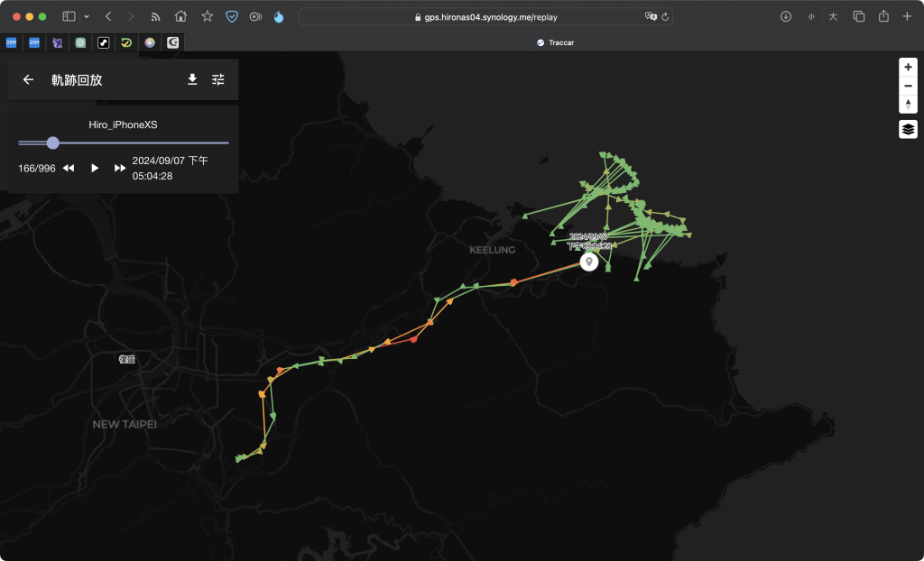Step forward one replay position

pos(120,168)
